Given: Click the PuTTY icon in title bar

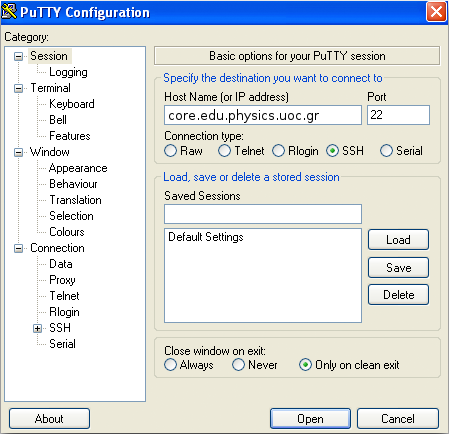Looking at the screenshot, I should (x=9, y=12).
